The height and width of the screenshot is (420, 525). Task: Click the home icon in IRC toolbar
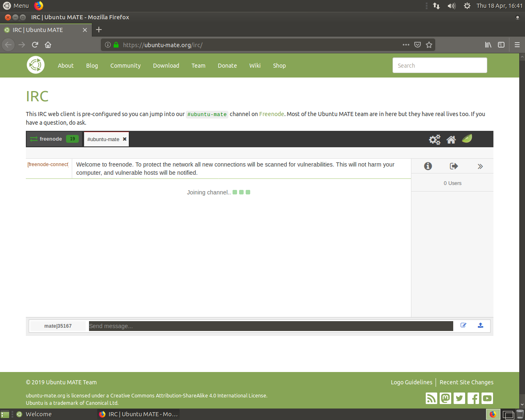[451, 139]
